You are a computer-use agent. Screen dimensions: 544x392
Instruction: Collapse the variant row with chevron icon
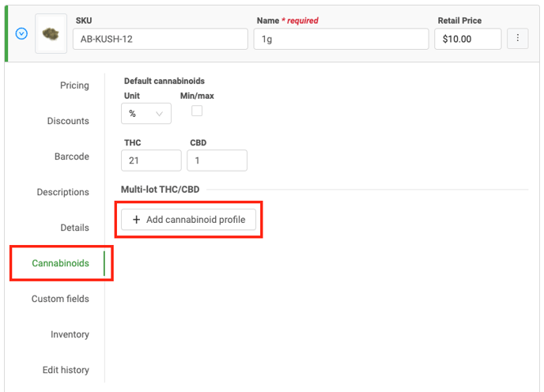pos(21,34)
